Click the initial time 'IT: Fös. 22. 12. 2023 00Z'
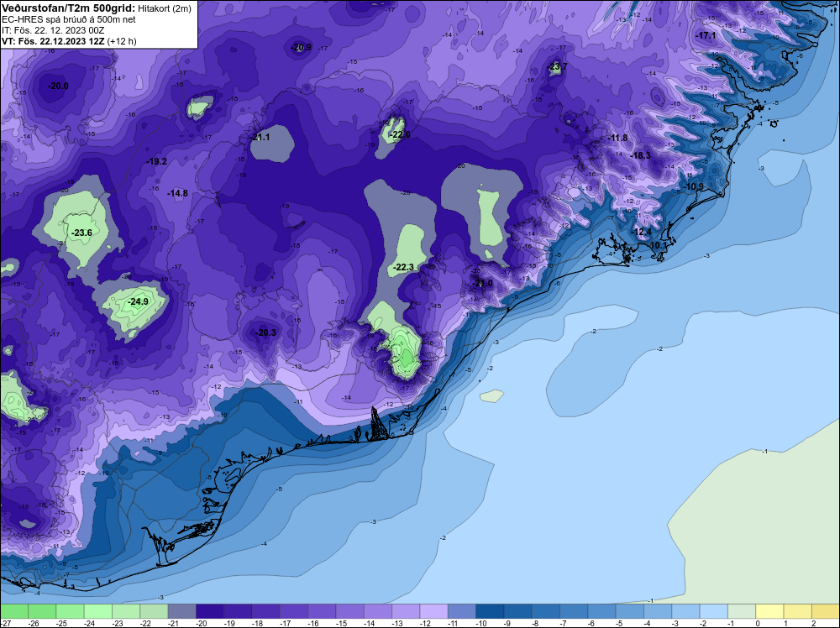This screenshot has height=628, width=840. tap(53, 30)
